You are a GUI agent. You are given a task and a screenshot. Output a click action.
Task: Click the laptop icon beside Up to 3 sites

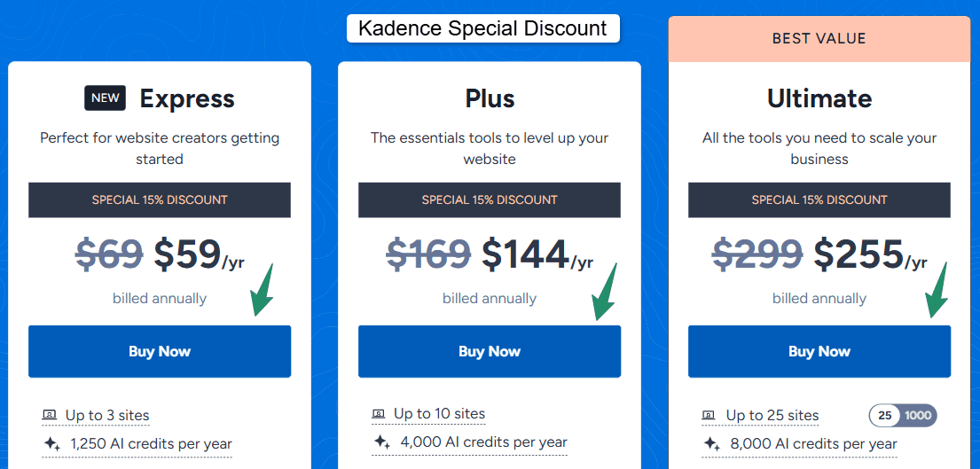point(49,415)
